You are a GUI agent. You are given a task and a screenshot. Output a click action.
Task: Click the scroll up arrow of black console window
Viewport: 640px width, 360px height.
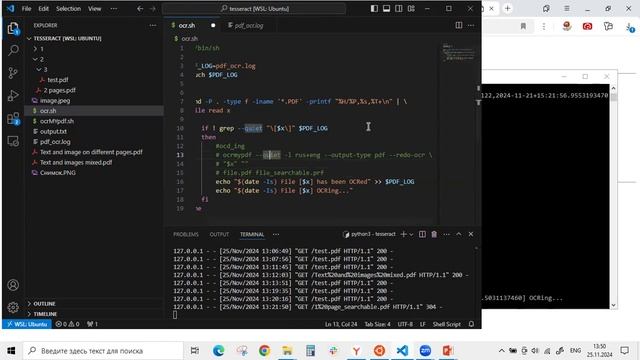click(x=613, y=88)
